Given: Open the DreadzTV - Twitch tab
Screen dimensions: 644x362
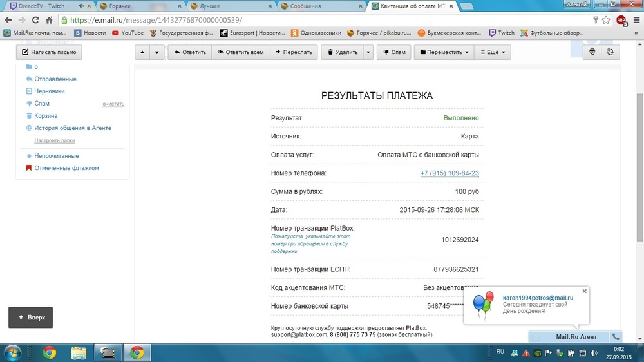Looking at the screenshot, I should point(41,6).
